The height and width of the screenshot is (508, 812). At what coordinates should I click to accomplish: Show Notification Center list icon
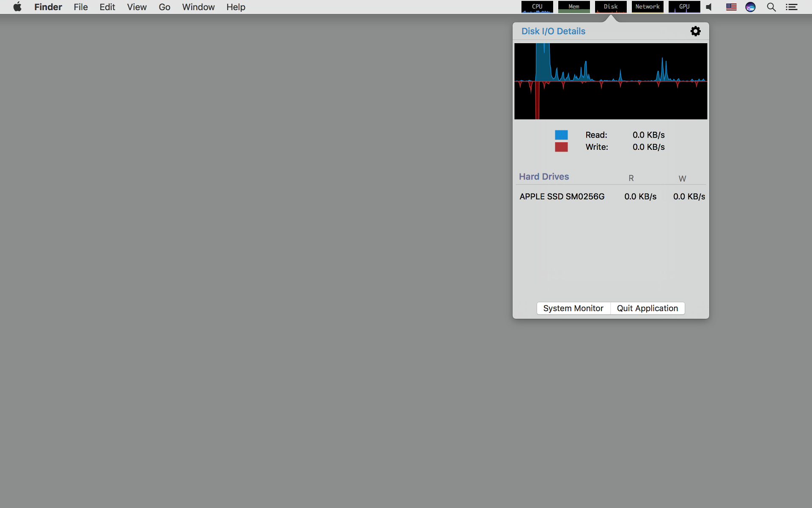791,7
